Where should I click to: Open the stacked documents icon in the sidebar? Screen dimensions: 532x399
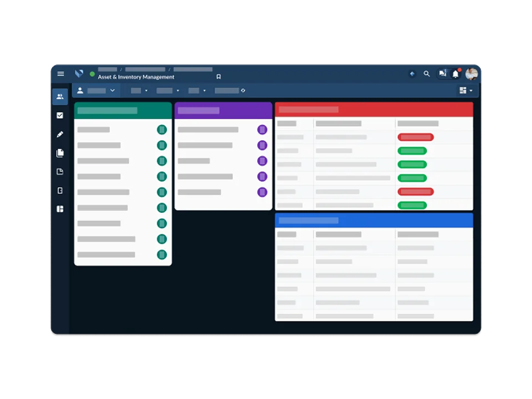click(x=60, y=153)
